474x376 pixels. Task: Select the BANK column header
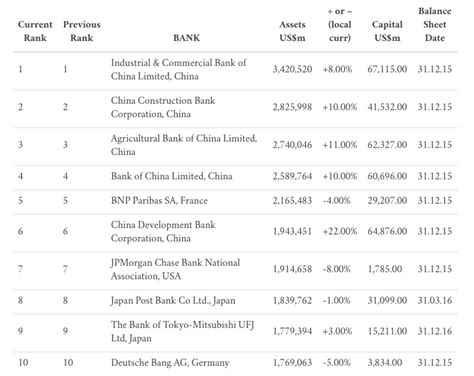click(186, 38)
